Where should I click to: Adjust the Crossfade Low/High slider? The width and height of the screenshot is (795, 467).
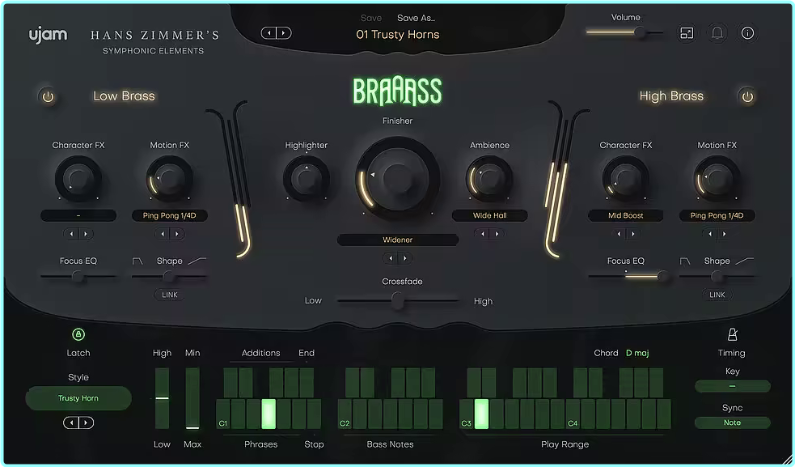coord(398,301)
